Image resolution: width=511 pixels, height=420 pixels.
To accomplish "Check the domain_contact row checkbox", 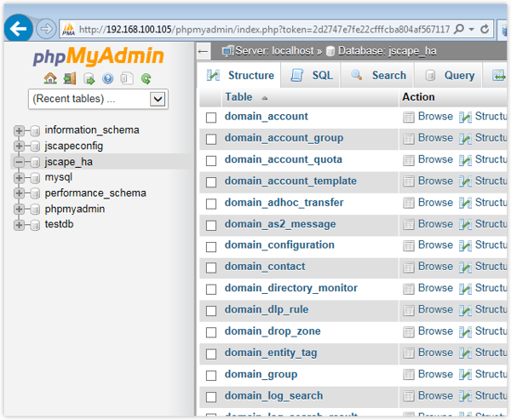I will coord(211,268).
